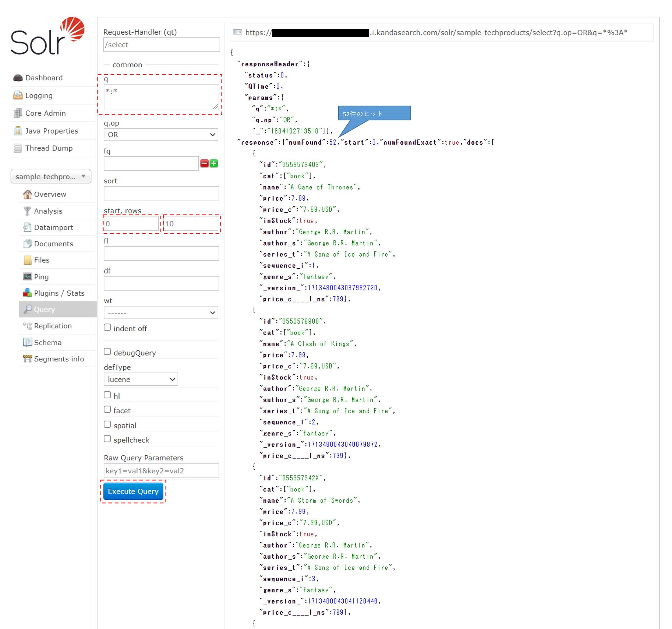Click the Dataimport icon

click(28, 227)
